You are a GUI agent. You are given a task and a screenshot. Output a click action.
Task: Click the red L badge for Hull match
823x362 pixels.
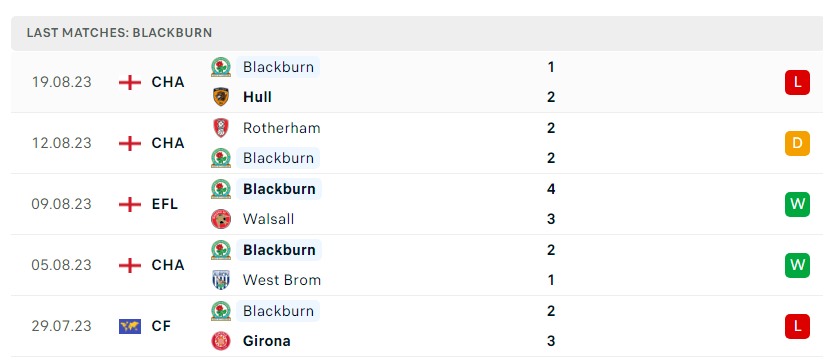point(797,82)
